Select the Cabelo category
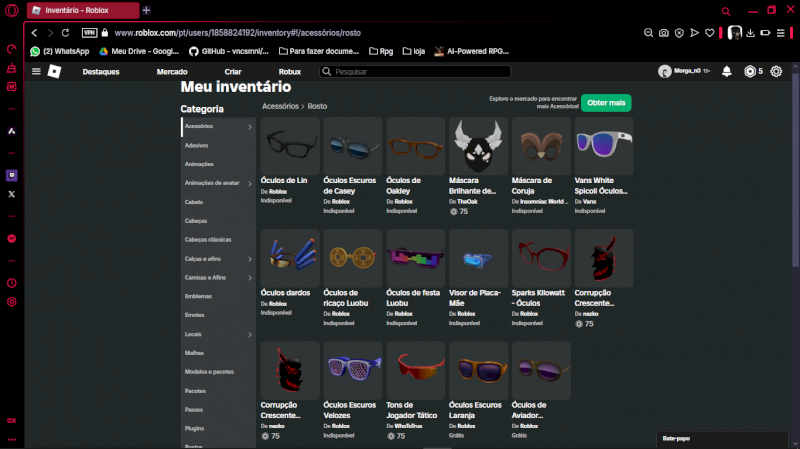 [194, 202]
